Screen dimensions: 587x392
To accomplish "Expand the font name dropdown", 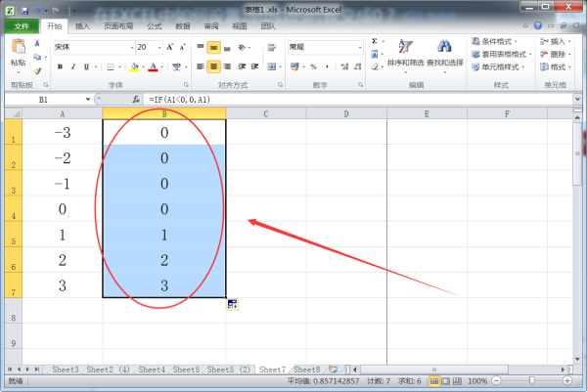I will (129, 47).
